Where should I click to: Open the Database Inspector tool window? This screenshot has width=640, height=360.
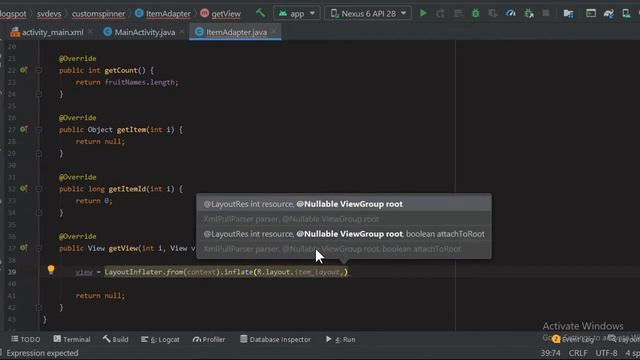(275, 339)
